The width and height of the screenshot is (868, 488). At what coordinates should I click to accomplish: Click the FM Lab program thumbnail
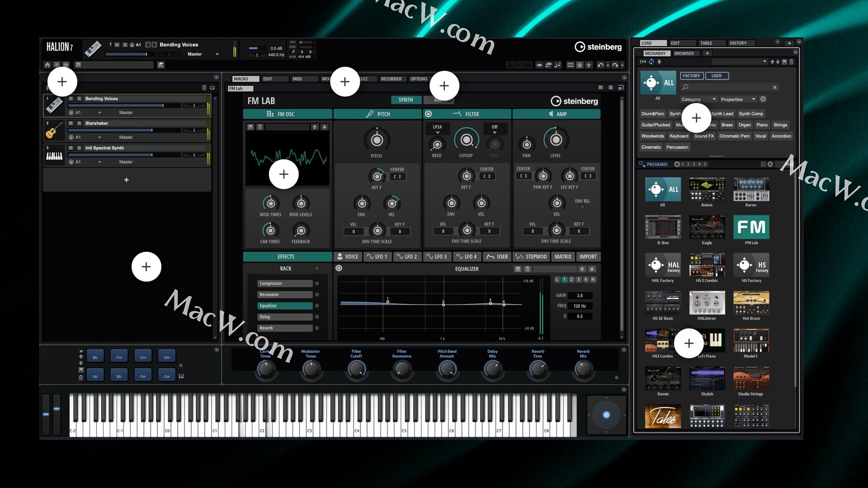click(x=751, y=227)
